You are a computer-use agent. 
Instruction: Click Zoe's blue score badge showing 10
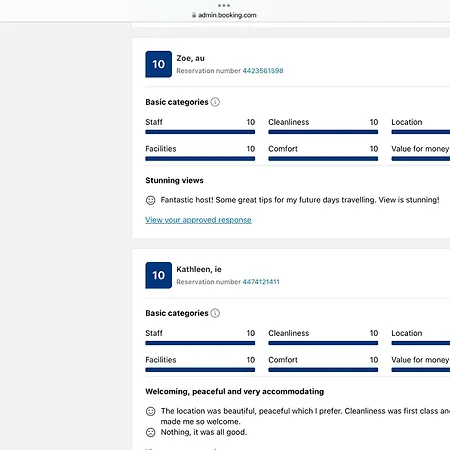coord(159,64)
